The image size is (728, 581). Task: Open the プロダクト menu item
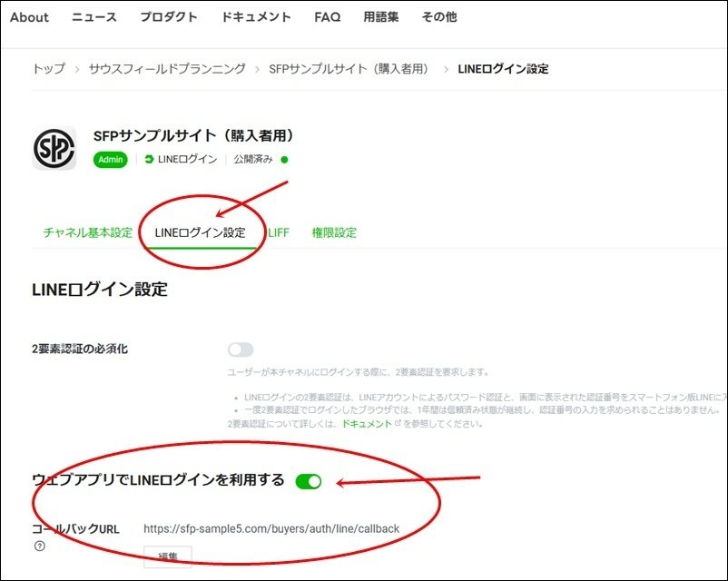pyautogui.click(x=169, y=17)
